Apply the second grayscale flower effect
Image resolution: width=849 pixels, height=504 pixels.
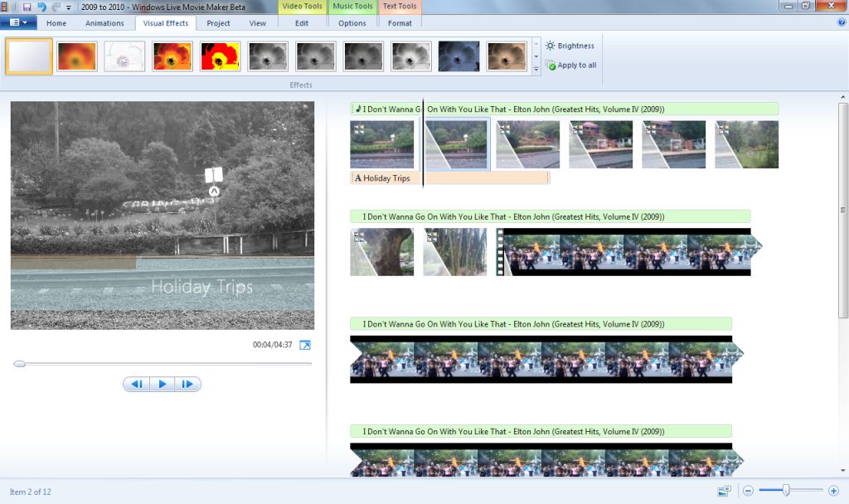pos(316,56)
